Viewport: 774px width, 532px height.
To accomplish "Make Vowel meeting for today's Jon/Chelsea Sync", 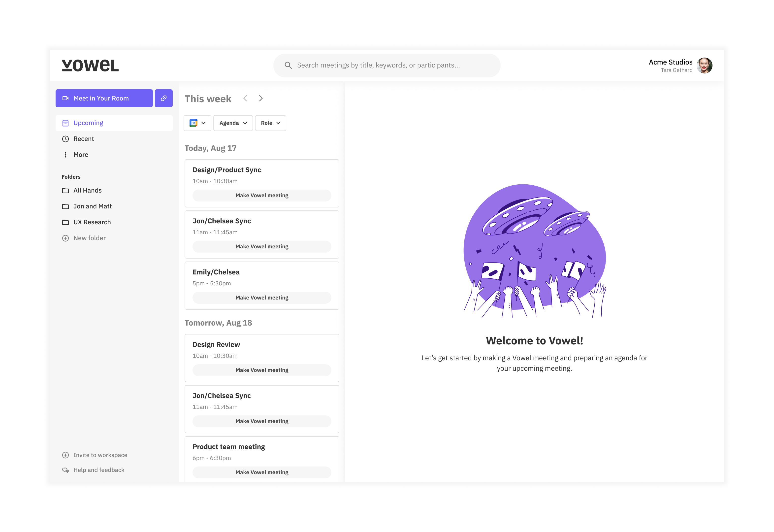I will point(262,246).
